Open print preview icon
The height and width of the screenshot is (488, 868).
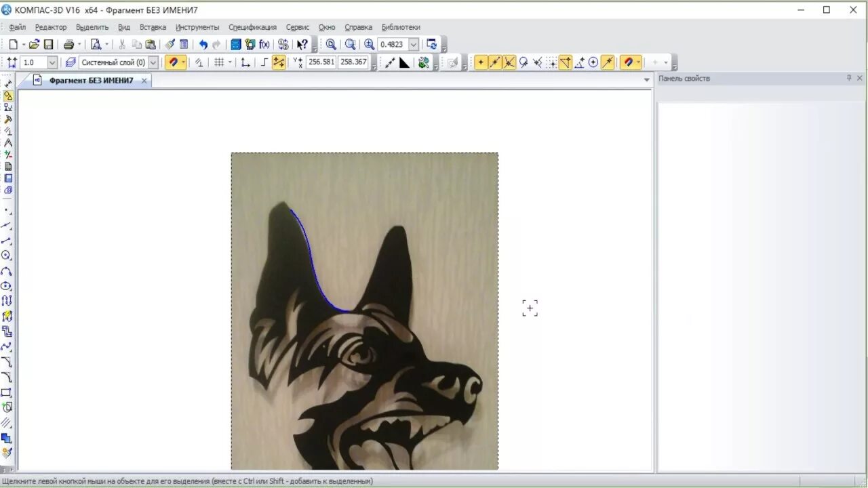[96, 44]
